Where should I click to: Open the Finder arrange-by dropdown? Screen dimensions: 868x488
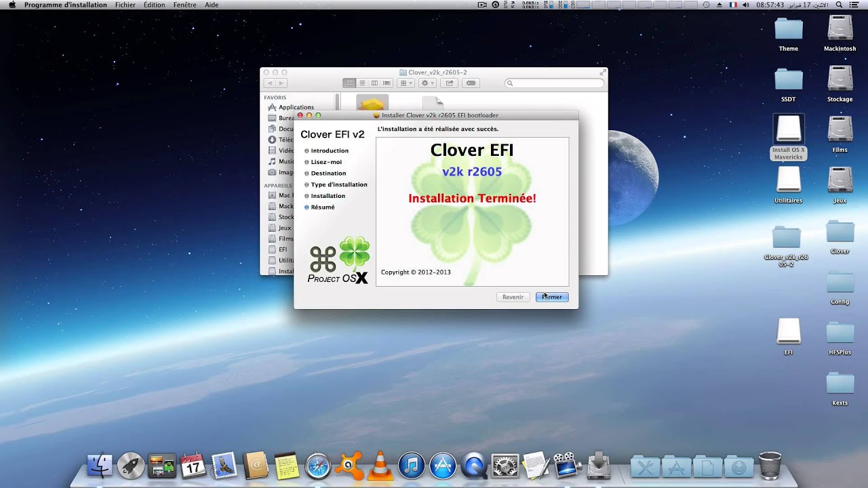pyautogui.click(x=406, y=83)
